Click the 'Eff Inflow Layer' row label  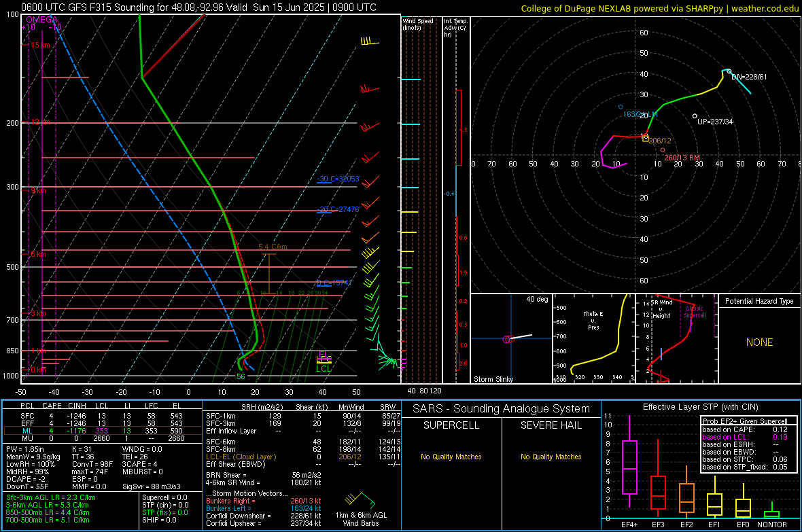coord(231,431)
